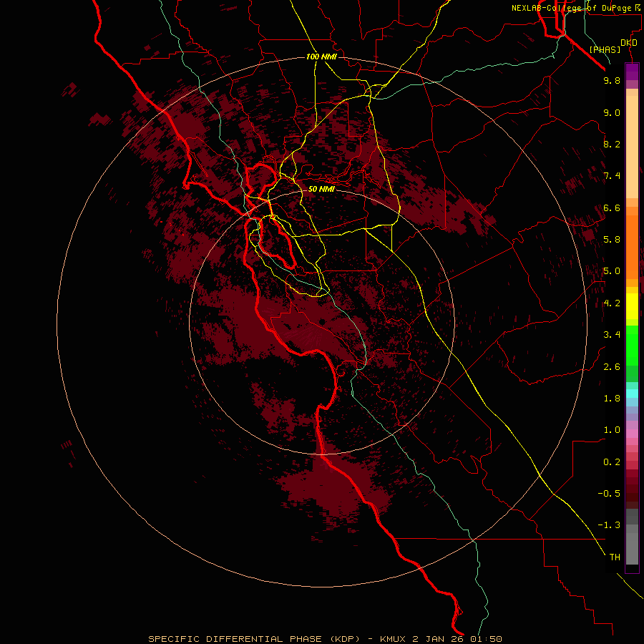This screenshot has width=644, height=644.
Task: Pick the cyan color band
Action: pyautogui.click(x=632, y=394)
